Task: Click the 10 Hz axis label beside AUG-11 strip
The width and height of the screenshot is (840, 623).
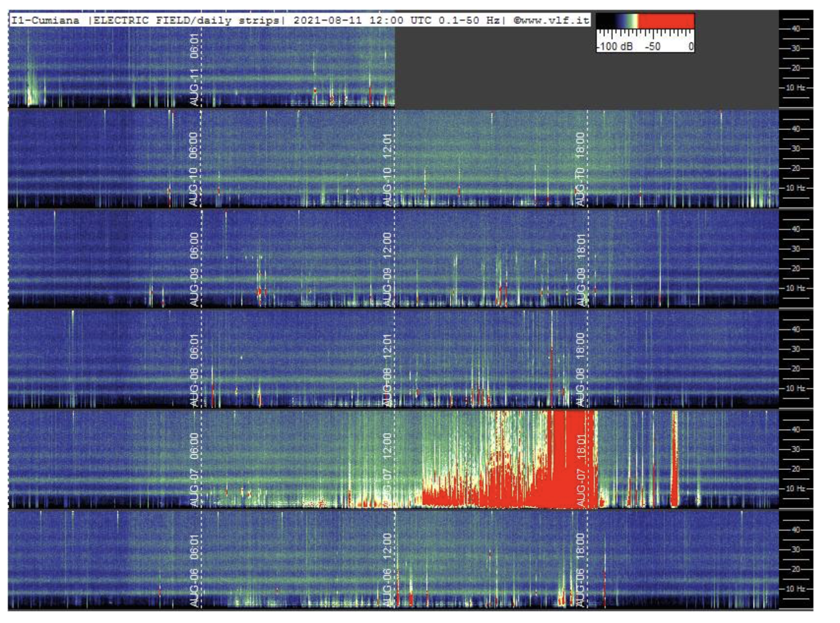Action: pyautogui.click(x=795, y=88)
